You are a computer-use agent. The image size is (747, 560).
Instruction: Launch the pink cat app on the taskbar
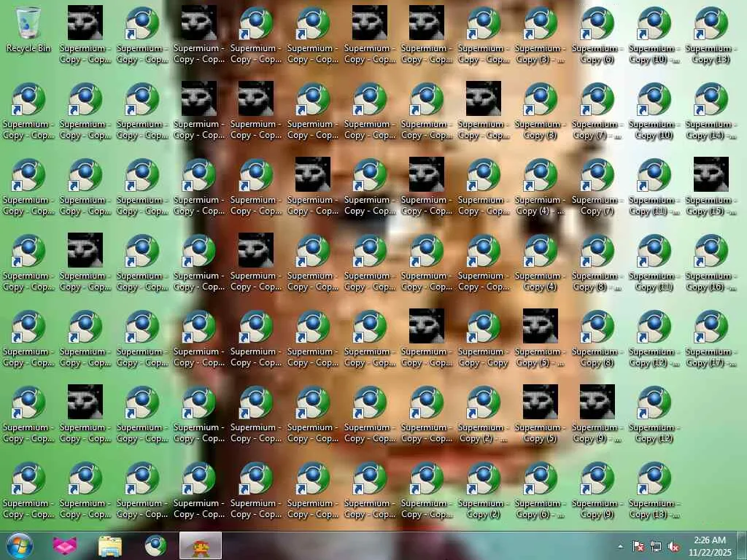pos(64,545)
